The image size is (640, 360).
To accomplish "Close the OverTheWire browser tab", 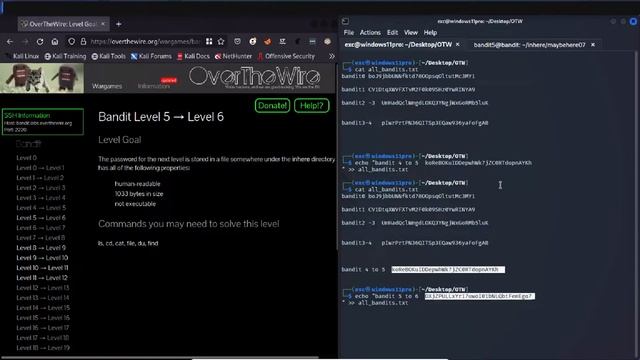I will coord(103,24).
